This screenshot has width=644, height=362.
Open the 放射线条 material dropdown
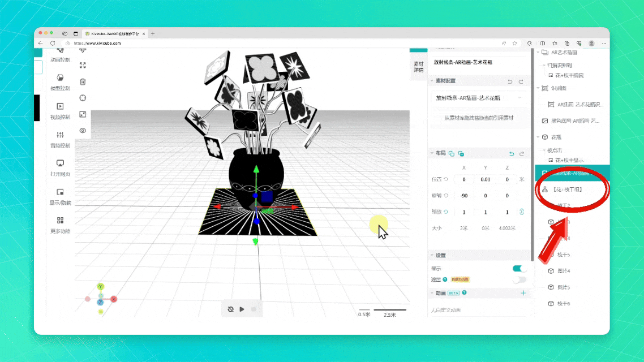tap(479, 98)
